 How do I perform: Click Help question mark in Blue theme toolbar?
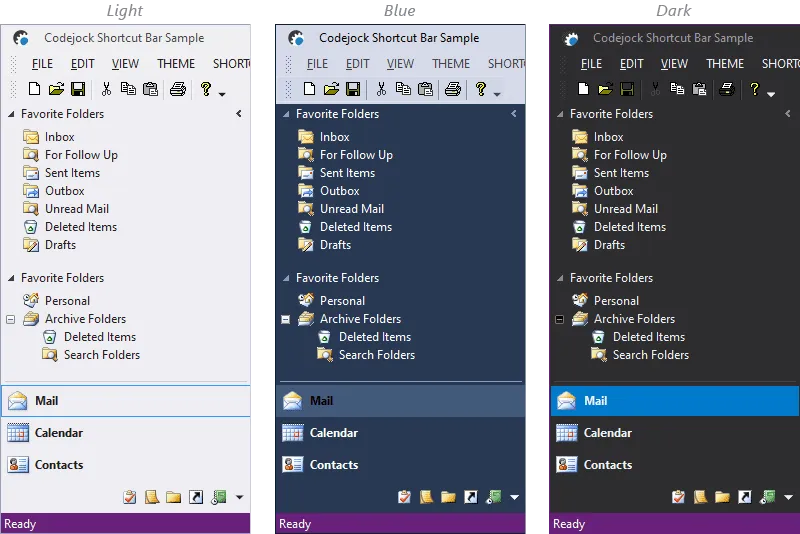[x=481, y=89]
